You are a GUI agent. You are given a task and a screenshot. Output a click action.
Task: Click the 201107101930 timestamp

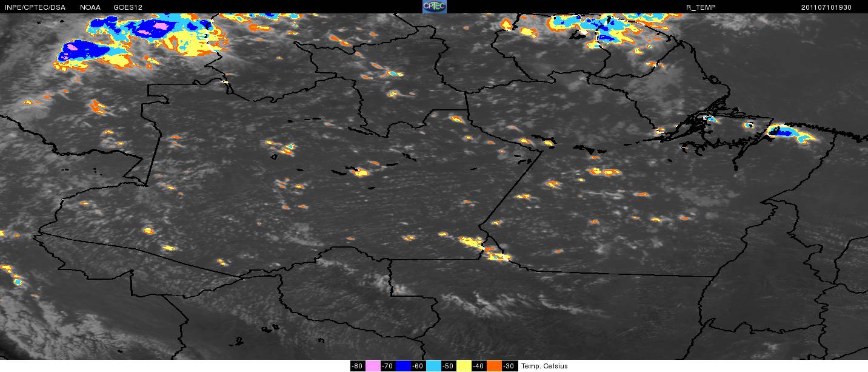pyautogui.click(x=826, y=7)
